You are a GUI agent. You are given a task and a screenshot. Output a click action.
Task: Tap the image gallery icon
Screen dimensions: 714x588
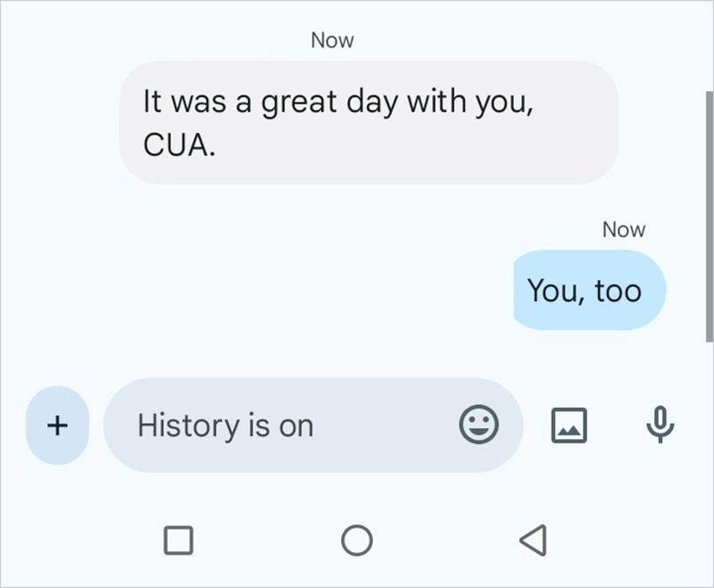click(x=569, y=425)
